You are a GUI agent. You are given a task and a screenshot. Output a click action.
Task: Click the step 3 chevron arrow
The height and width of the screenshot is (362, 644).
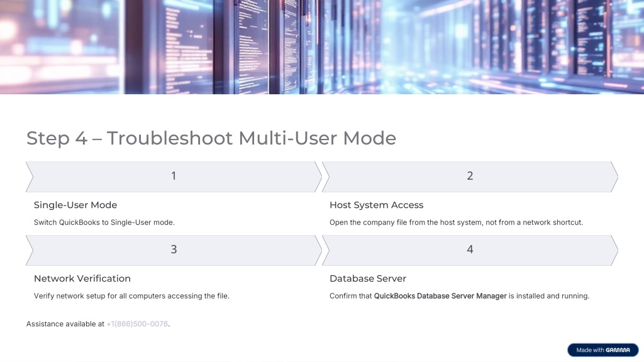click(174, 250)
